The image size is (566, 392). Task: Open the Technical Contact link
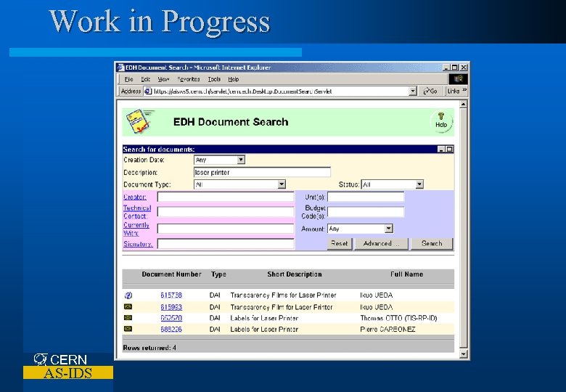[137, 212]
